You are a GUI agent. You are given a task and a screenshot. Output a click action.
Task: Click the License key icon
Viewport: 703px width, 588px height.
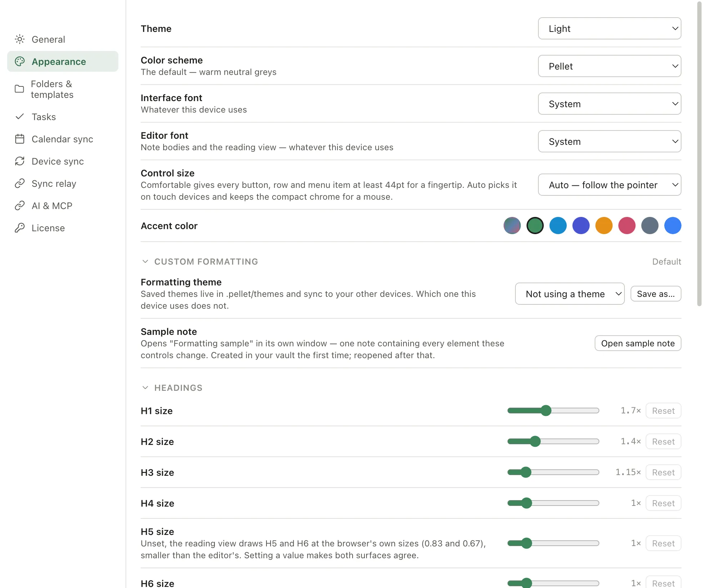[20, 228]
